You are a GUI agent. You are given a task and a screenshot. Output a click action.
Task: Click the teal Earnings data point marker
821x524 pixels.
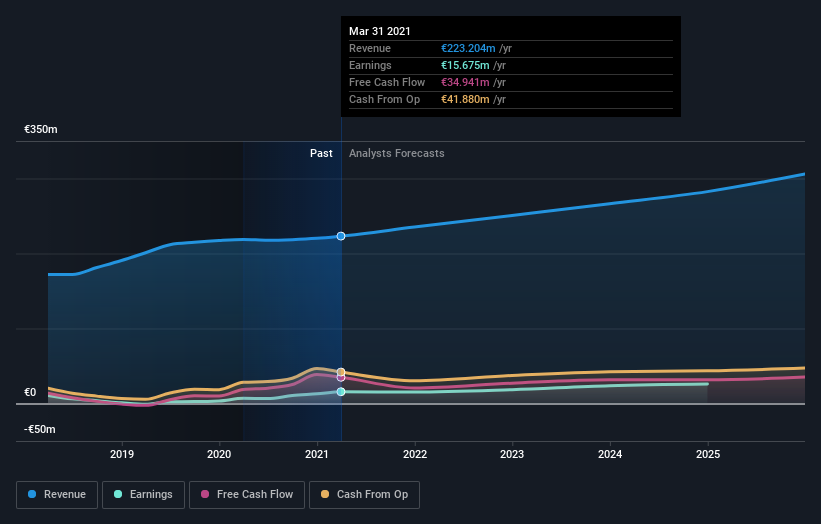(341, 392)
